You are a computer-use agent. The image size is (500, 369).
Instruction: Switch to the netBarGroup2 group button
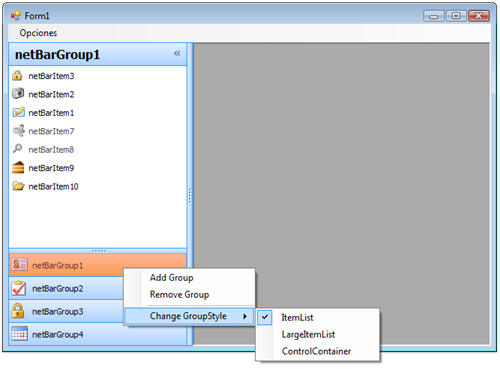(x=67, y=288)
